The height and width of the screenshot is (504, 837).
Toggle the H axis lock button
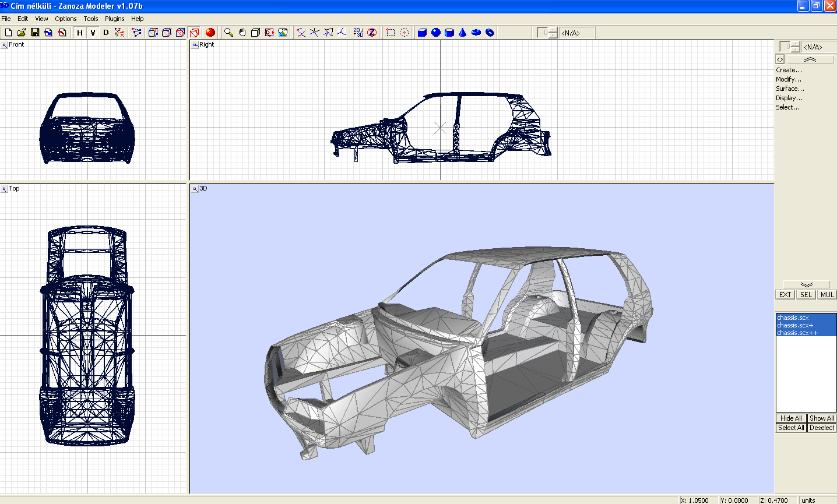click(80, 33)
